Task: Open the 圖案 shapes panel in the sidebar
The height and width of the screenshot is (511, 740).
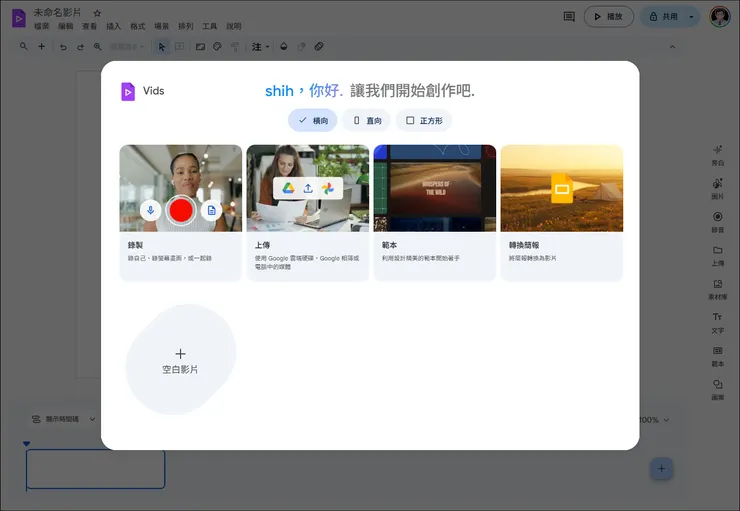Action: point(718,390)
